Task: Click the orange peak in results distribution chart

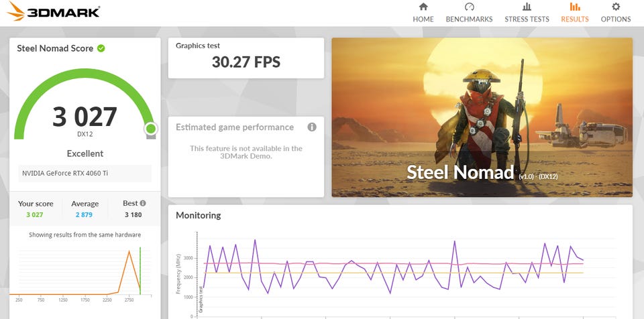Action: point(129,252)
